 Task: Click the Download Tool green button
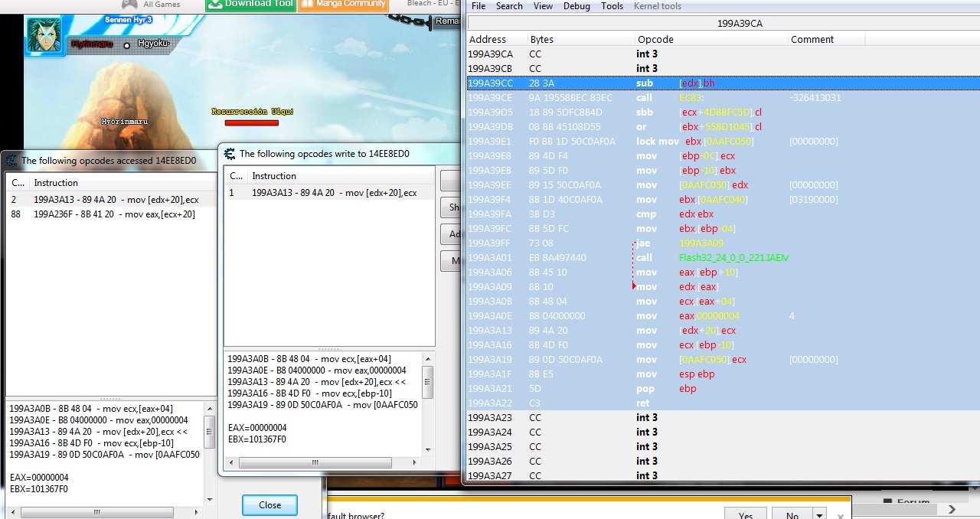click(x=250, y=4)
